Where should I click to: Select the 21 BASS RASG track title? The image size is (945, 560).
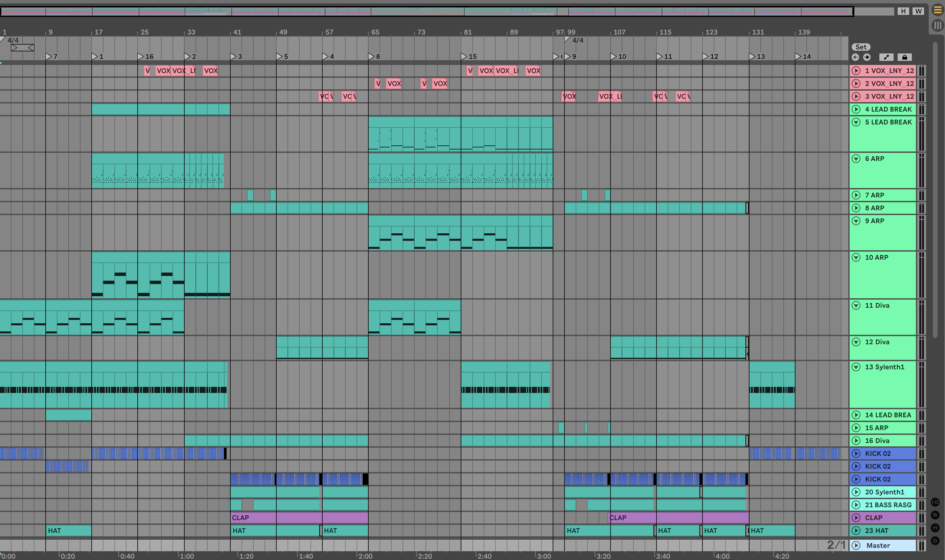tap(888, 505)
